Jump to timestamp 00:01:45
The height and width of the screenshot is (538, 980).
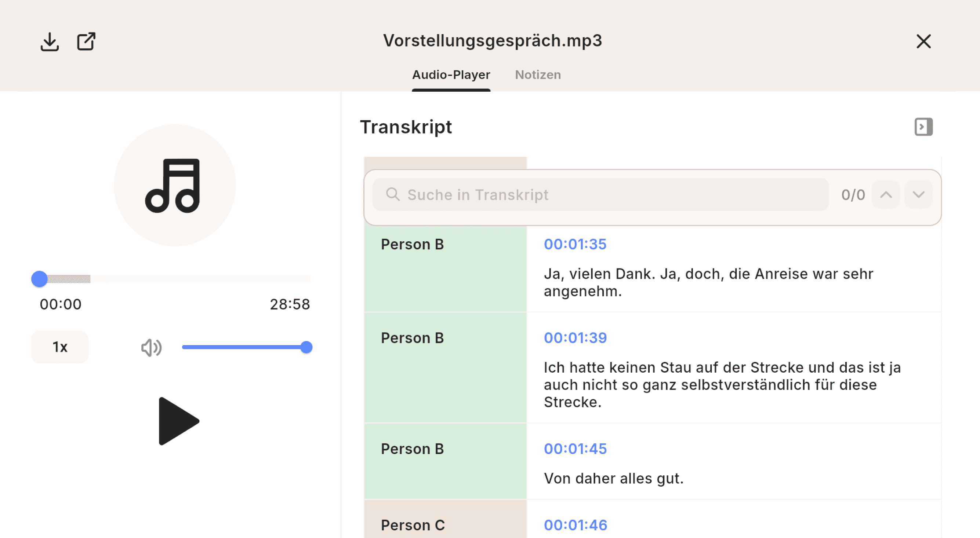point(575,449)
